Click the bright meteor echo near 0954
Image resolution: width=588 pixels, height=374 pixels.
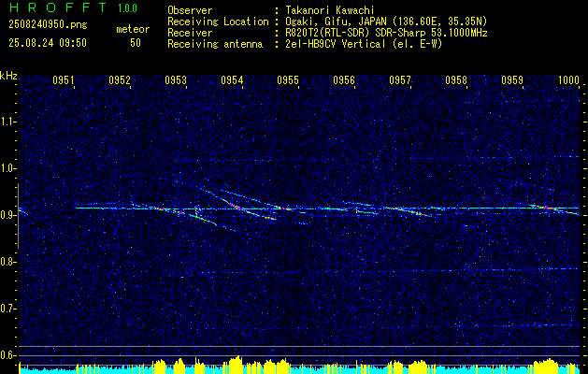[x=237, y=207]
